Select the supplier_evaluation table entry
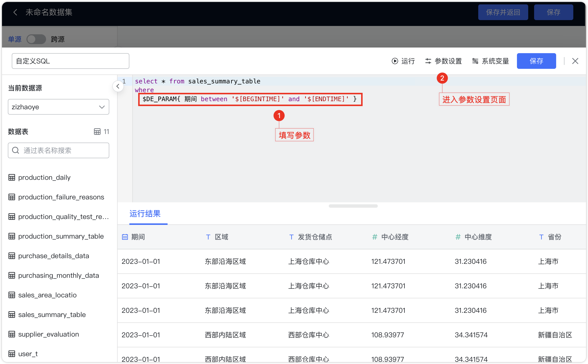 click(x=48, y=334)
